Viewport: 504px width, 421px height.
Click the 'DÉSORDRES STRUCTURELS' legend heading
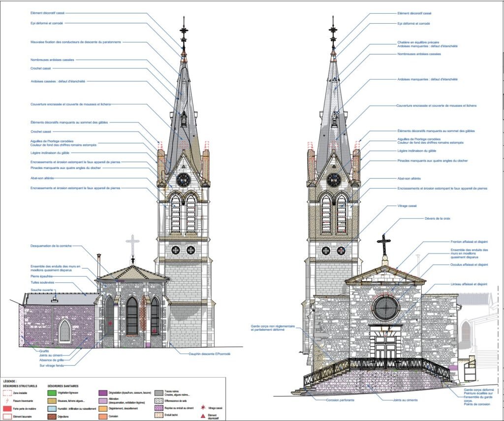coord(20,386)
